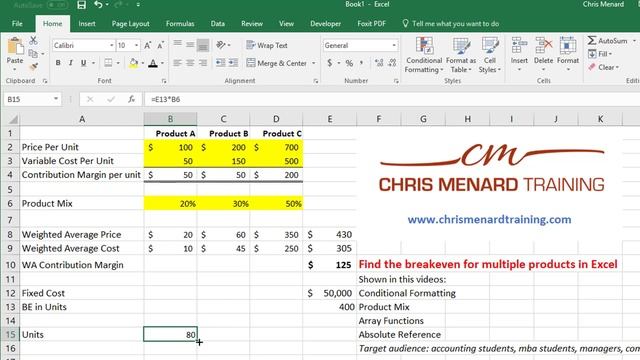640x360 pixels.
Task: Click the Copy icon
Action: click(x=33, y=53)
